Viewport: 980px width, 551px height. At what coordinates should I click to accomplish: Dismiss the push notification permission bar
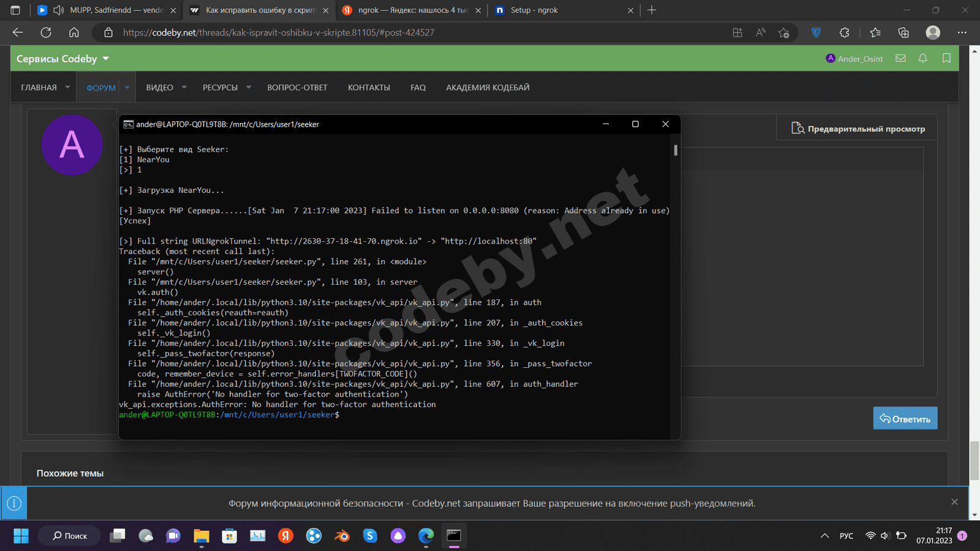(954, 502)
